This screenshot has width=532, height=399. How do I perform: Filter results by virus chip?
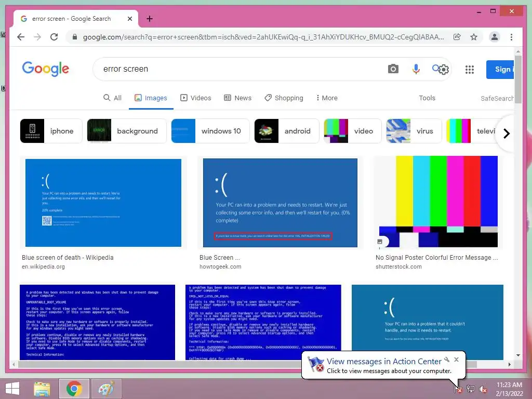pyautogui.click(x=414, y=131)
